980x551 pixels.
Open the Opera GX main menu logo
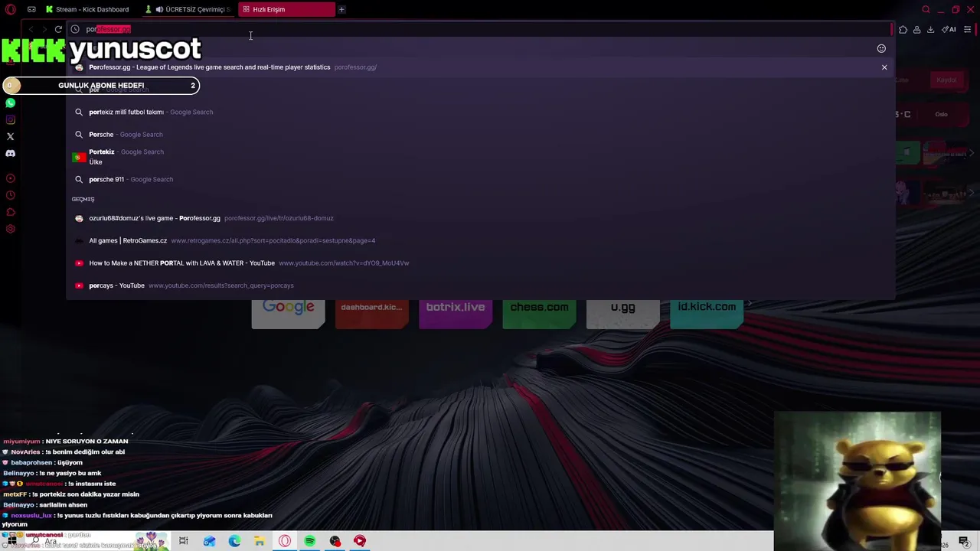(11, 9)
